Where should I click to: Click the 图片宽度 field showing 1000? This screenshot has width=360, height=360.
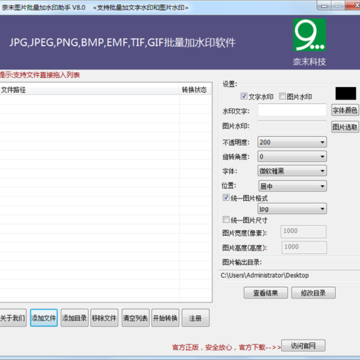304,231
